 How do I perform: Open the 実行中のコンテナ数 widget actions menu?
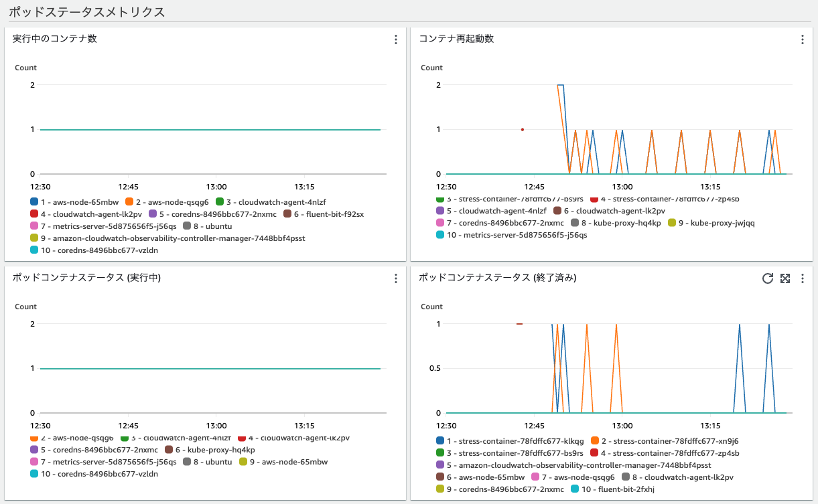[396, 39]
